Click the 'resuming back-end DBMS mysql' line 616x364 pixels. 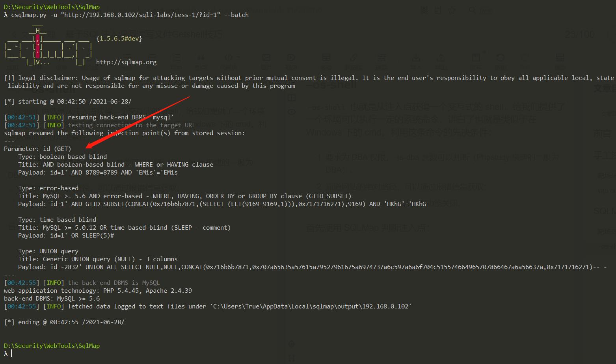point(89,117)
